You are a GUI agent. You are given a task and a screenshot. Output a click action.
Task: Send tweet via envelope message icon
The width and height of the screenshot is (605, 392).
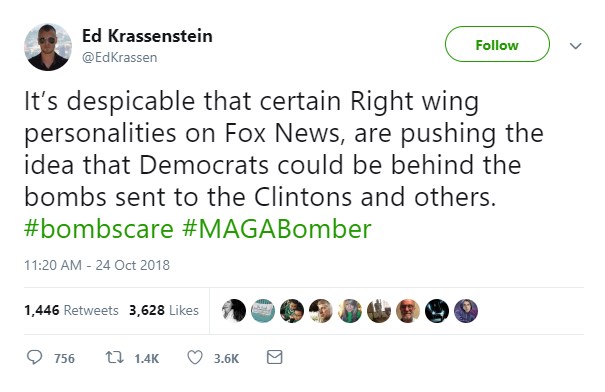[275, 357]
